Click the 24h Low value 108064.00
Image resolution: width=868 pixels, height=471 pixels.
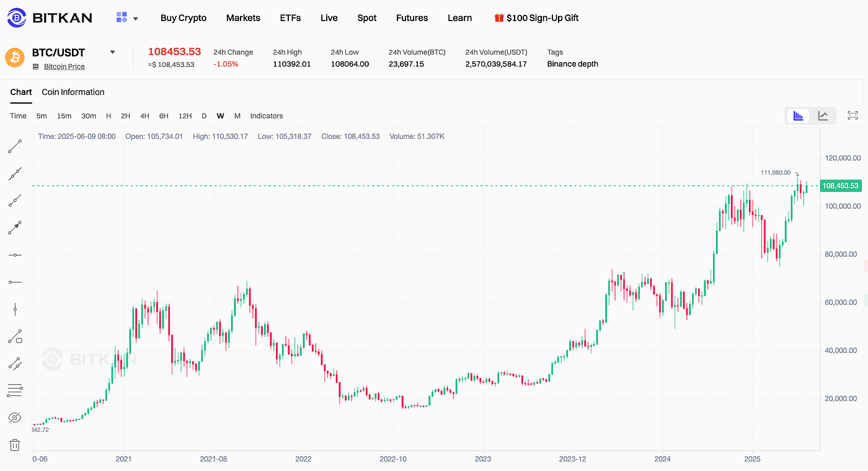pos(350,64)
